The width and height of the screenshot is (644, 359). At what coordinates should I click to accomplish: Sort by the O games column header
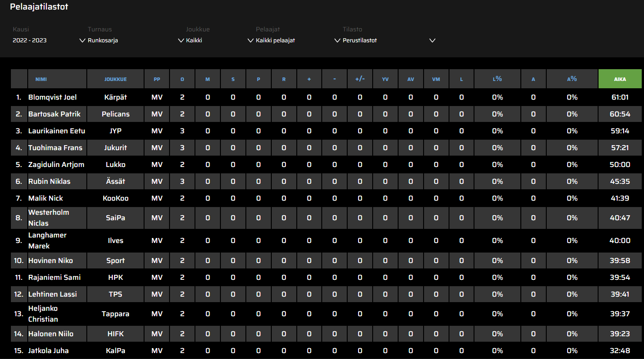coord(182,79)
